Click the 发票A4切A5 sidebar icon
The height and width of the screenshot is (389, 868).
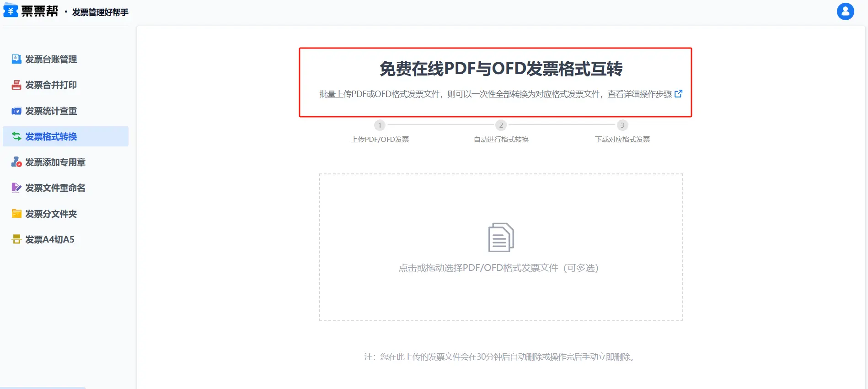click(16, 239)
